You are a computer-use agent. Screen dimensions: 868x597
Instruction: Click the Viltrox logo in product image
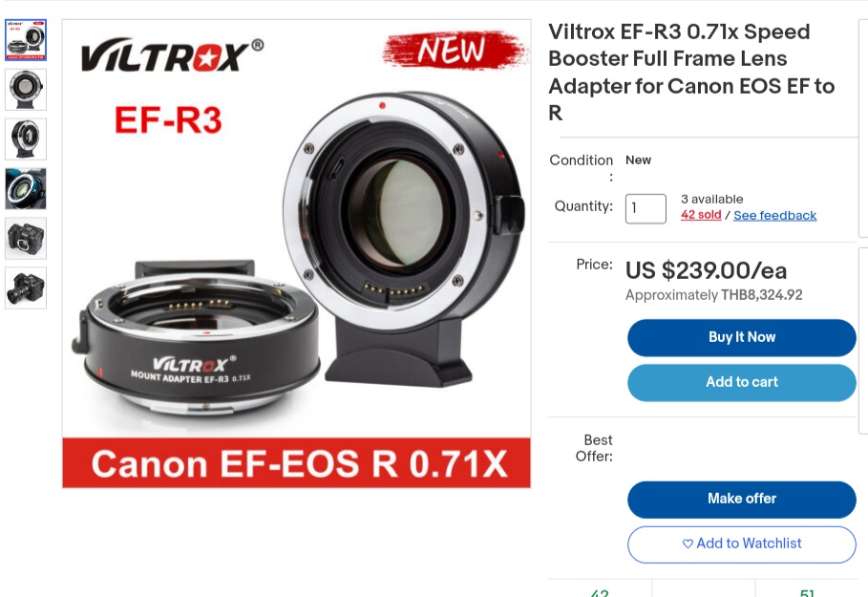[x=172, y=55]
